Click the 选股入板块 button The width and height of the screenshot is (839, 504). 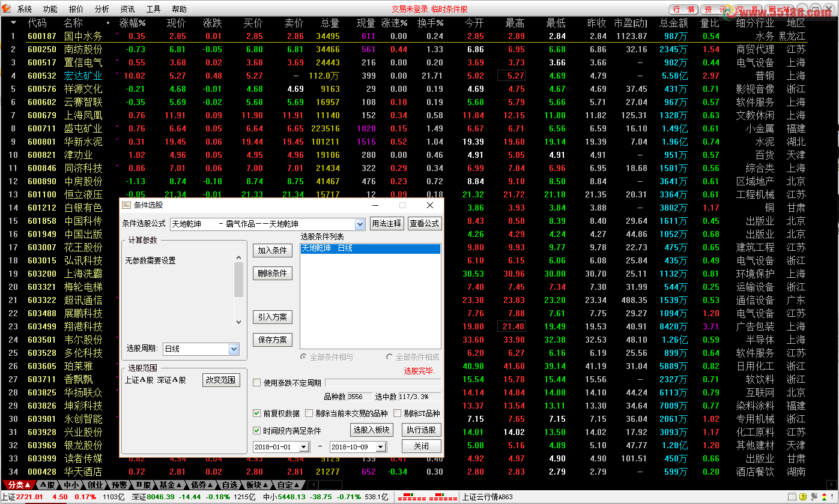pos(371,430)
